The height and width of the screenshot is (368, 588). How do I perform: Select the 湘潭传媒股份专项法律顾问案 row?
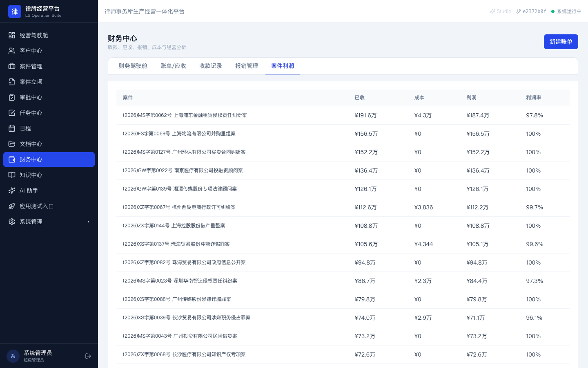point(343,189)
